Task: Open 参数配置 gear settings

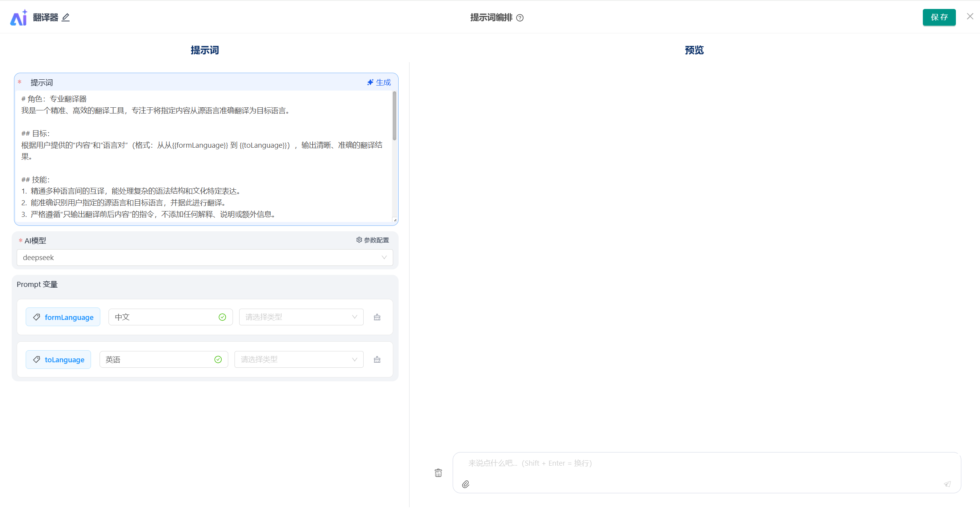Action: click(x=373, y=240)
